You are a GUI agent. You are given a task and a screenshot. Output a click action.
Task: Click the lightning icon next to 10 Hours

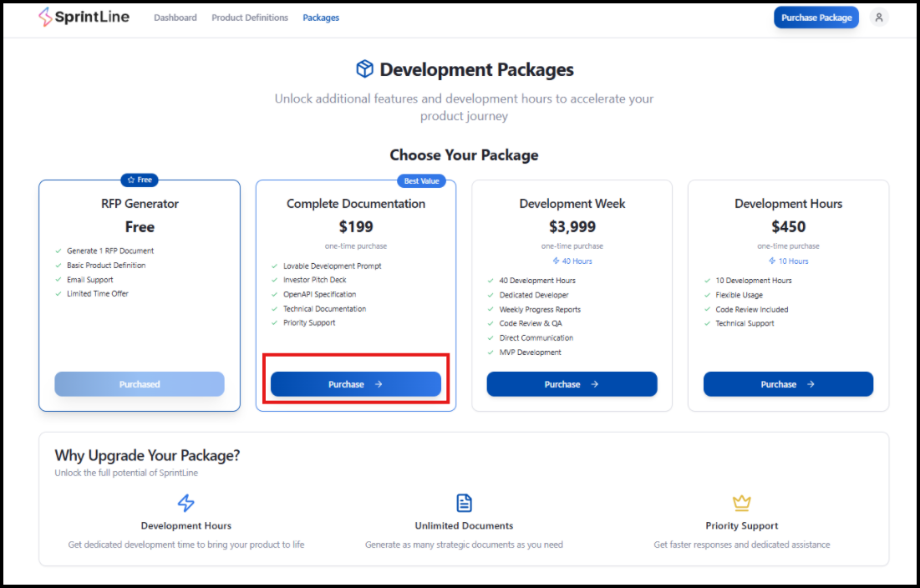click(x=772, y=261)
